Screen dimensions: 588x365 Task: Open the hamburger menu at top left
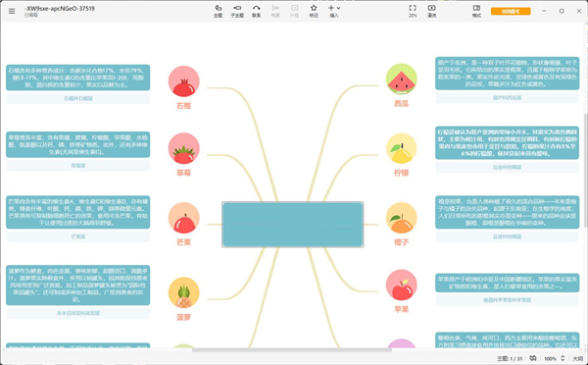pyautogui.click(x=12, y=11)
